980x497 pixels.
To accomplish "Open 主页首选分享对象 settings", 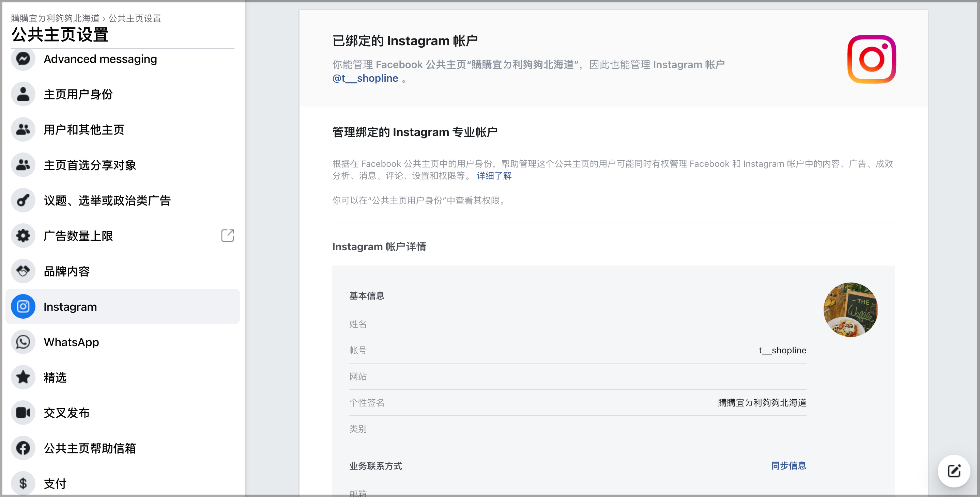I will click(123, 165).
